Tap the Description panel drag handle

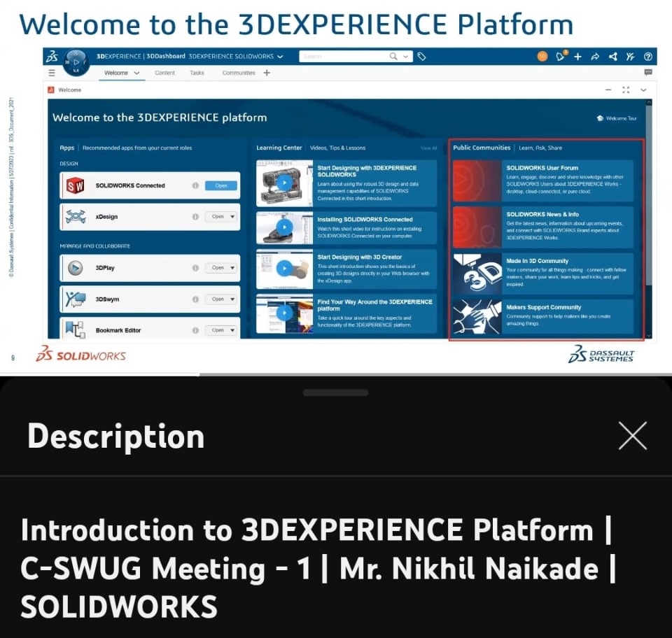click(335, 392)
